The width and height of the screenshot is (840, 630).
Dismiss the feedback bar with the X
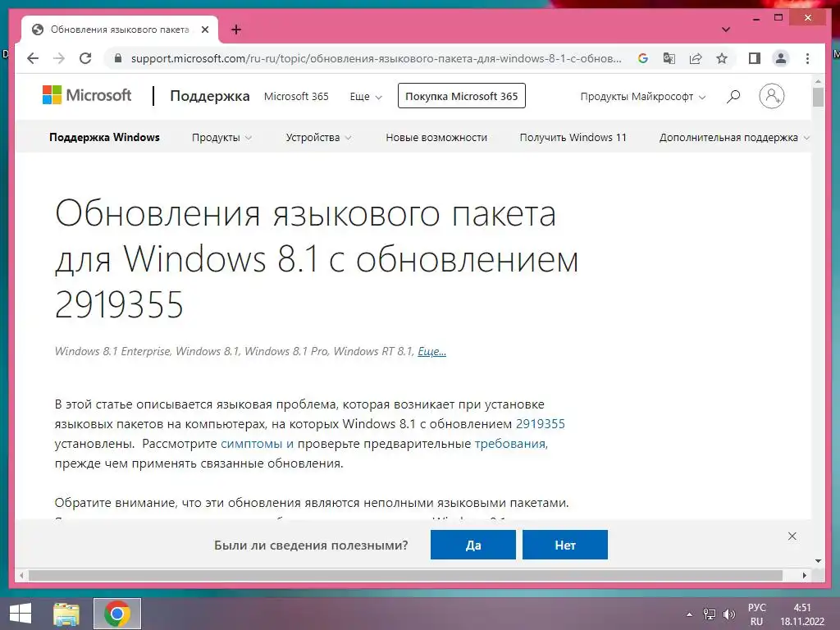point(792,536)
